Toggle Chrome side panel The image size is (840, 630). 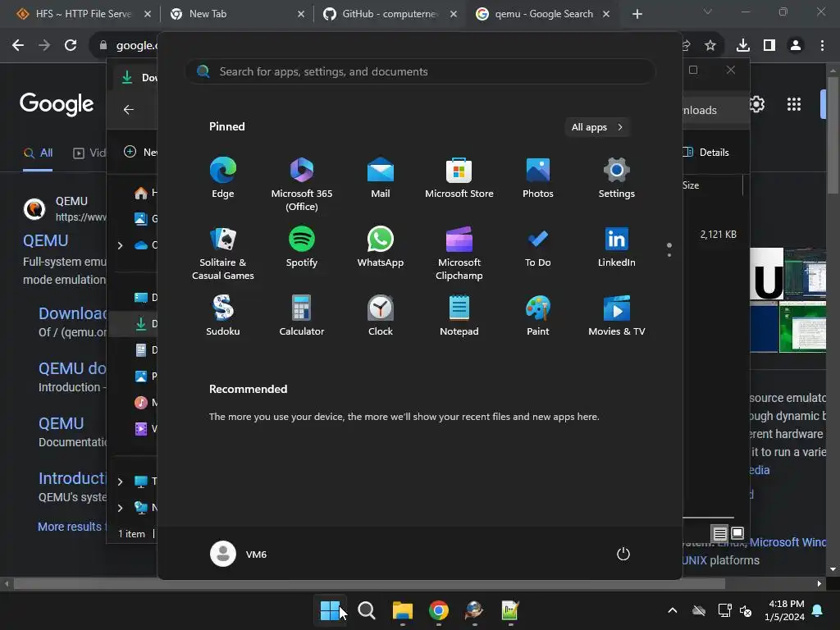coord(769,46)
